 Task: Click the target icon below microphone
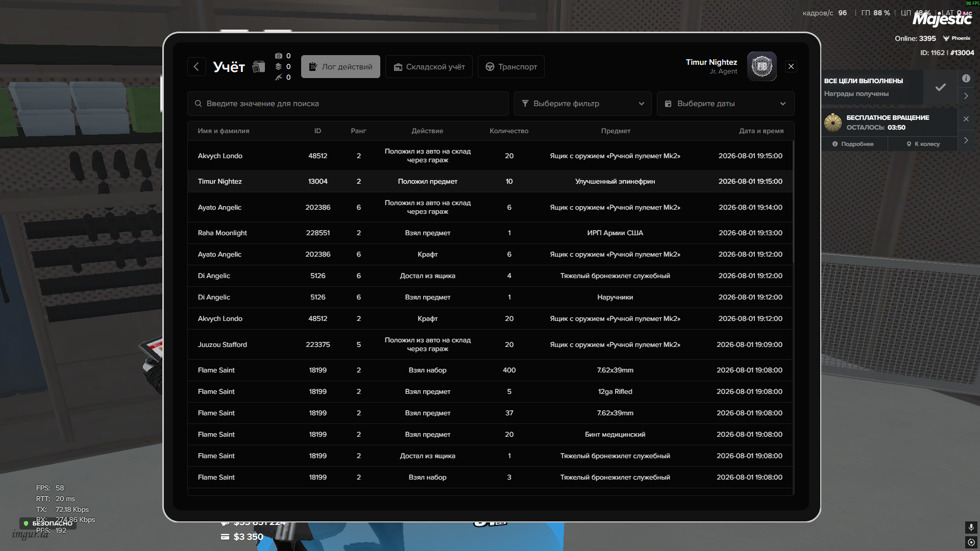click(x=971, y=542)
